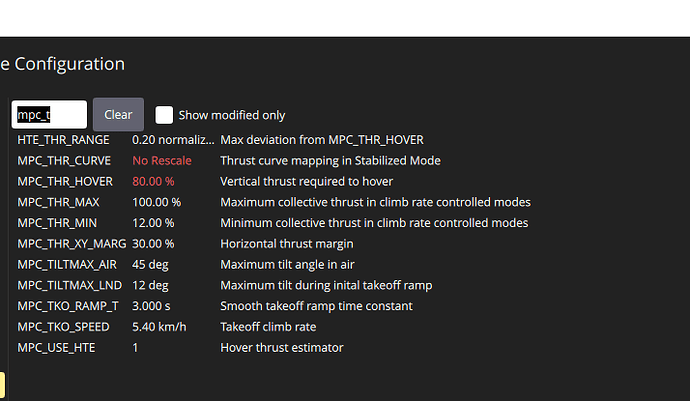690x401 pixels.
Task: Select the MPC_THR_MAX parameter
Action: pos(60,202)
